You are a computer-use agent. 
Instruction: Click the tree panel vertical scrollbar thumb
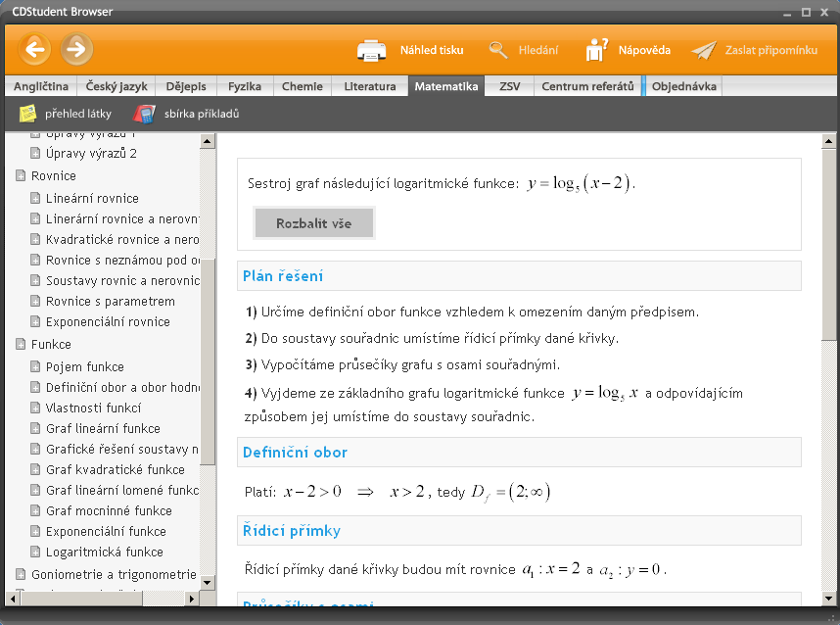[x=210, y=362]
